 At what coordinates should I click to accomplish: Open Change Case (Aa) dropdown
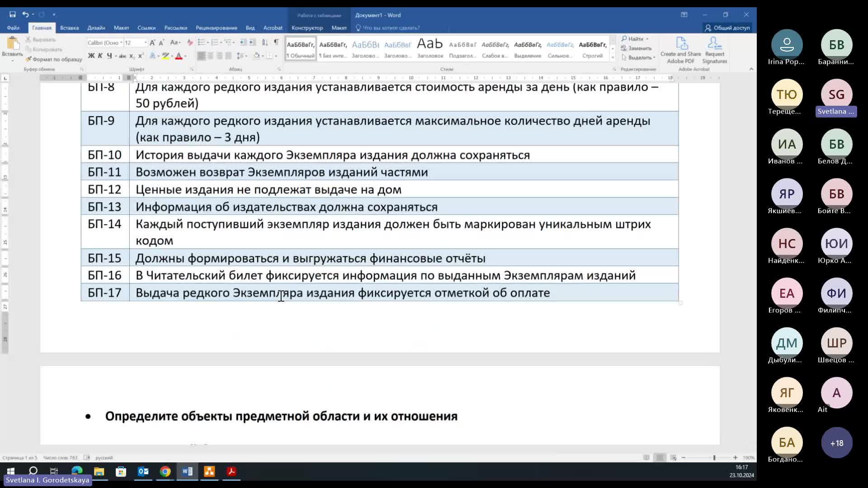click(x=175, y=42)
